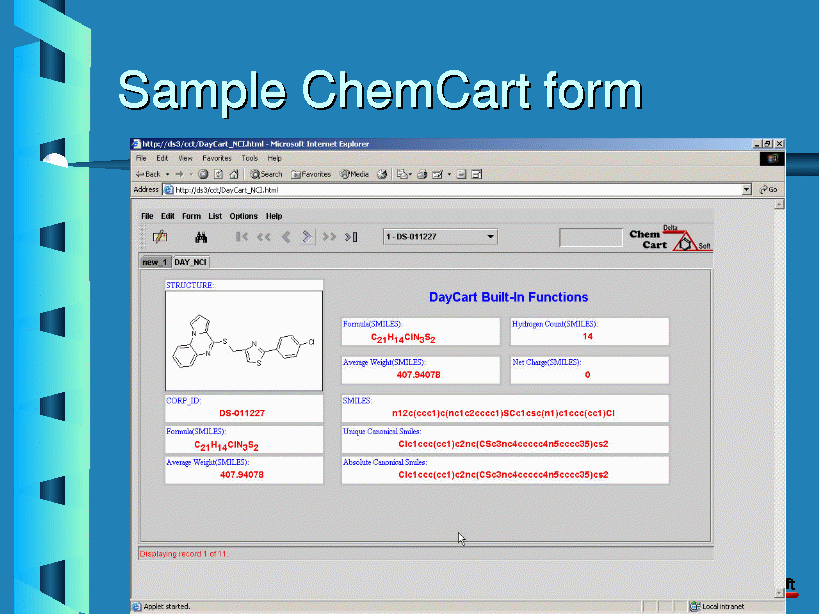Click the ChemCart Delta Soft logo
The width and height of the screenshot is (819, 614).
[670, 238]
